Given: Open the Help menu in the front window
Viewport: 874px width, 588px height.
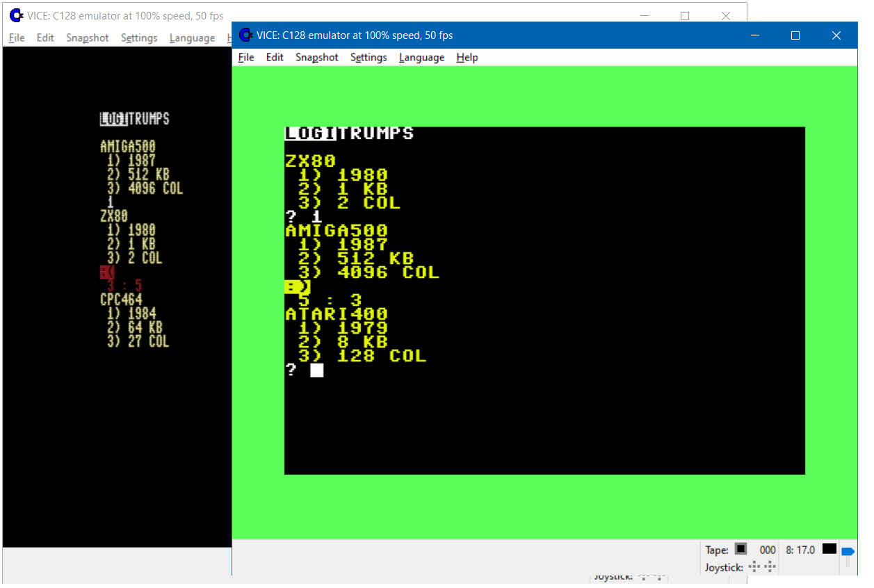Looking at the screenshot, I should click(467, 57).
